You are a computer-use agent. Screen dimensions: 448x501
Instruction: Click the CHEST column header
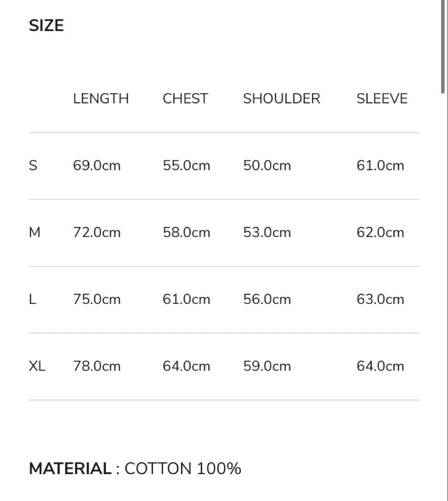pyautogui.click(x=185, y=99)
